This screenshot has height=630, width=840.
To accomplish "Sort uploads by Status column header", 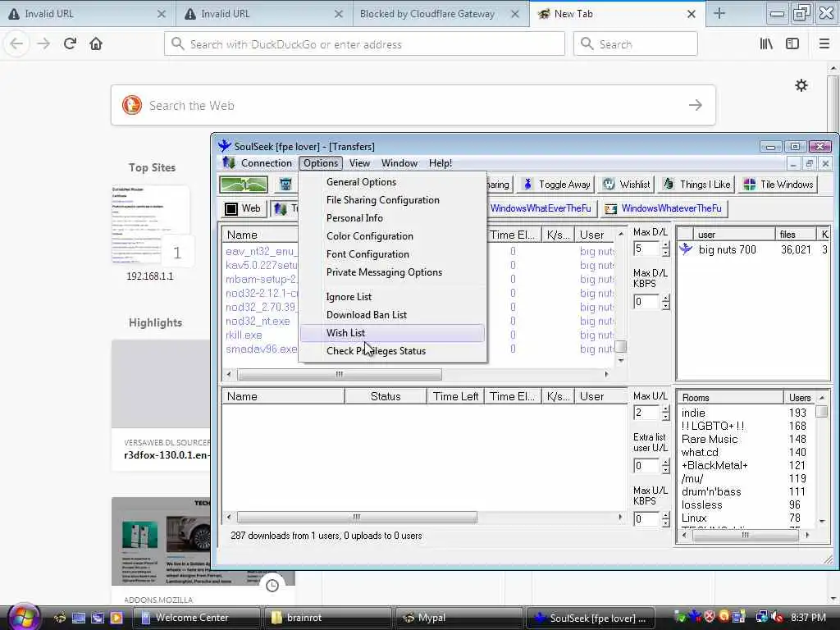I will coord(386,396).
